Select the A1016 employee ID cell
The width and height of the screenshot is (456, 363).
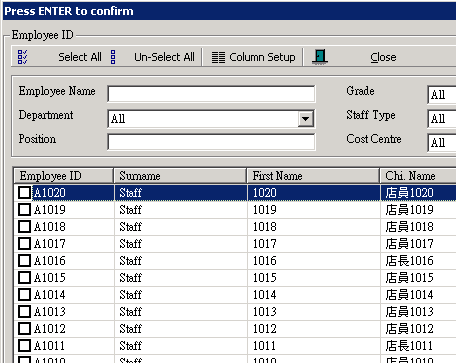click(50, 261)
